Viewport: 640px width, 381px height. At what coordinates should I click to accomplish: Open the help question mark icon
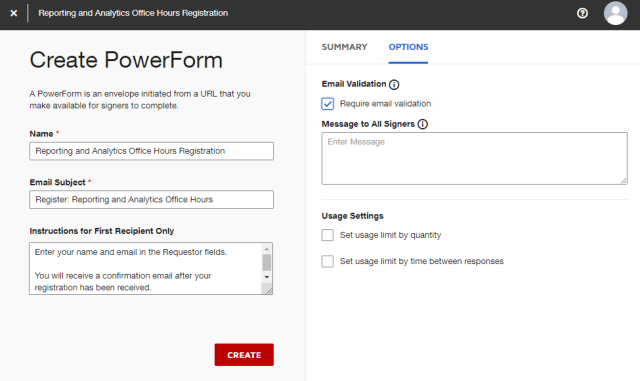(582, 13)
